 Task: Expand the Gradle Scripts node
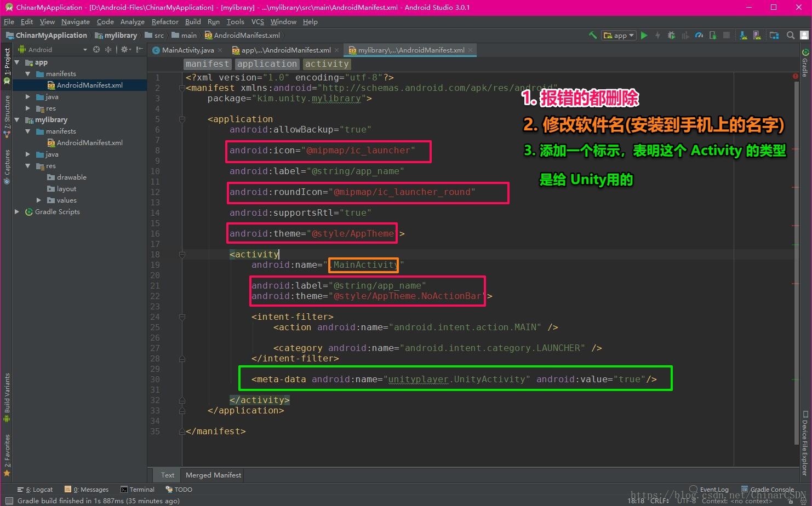pyautogui.click(x=17, y=212)
